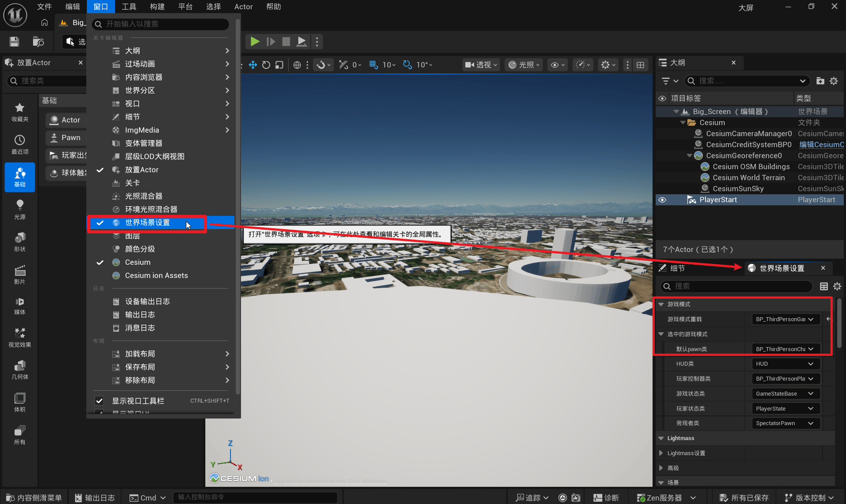Click the eject playback toolbar icon

301,41
